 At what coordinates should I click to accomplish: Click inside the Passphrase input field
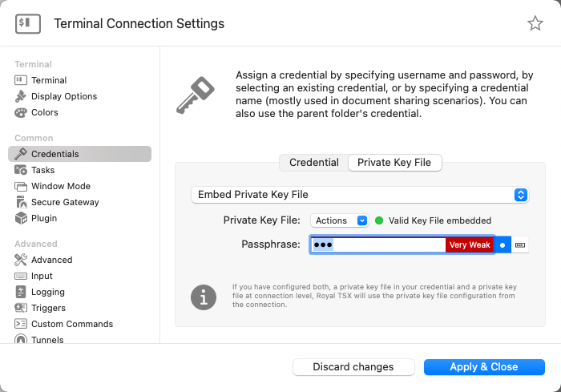385,244
